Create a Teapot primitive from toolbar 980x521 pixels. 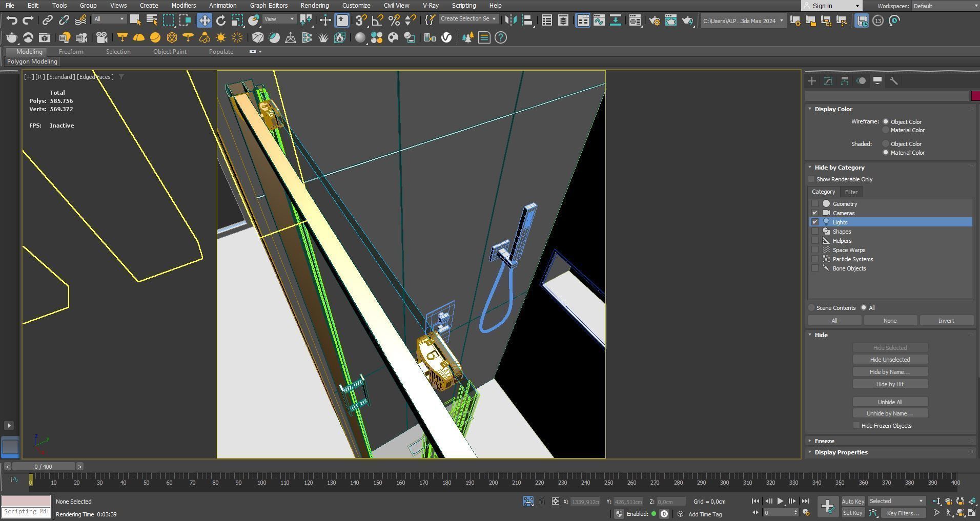[x=12, y=37]
